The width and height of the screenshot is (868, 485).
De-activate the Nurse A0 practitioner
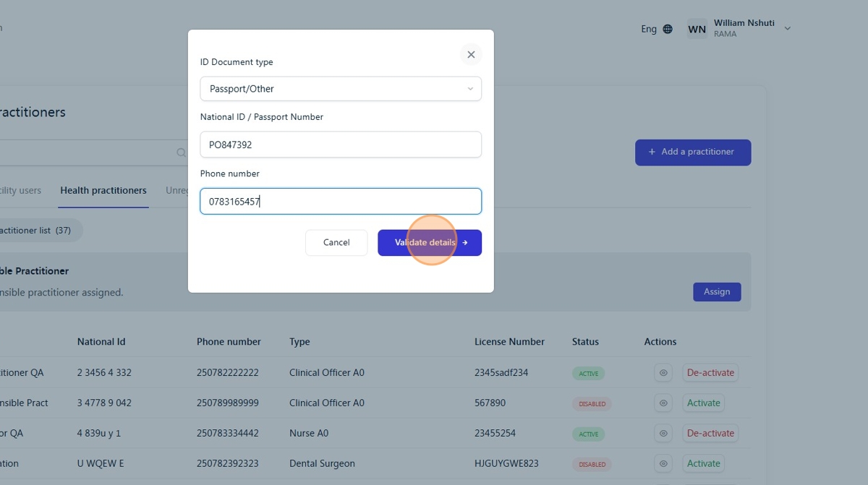pyautogui.click(x=710, y=434)
